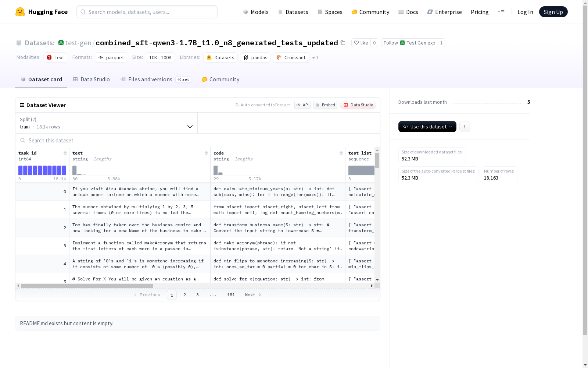Copy dataset name with the copy icon
The image size is (588, 368).
pyautogui.click(x=343, y=43)
